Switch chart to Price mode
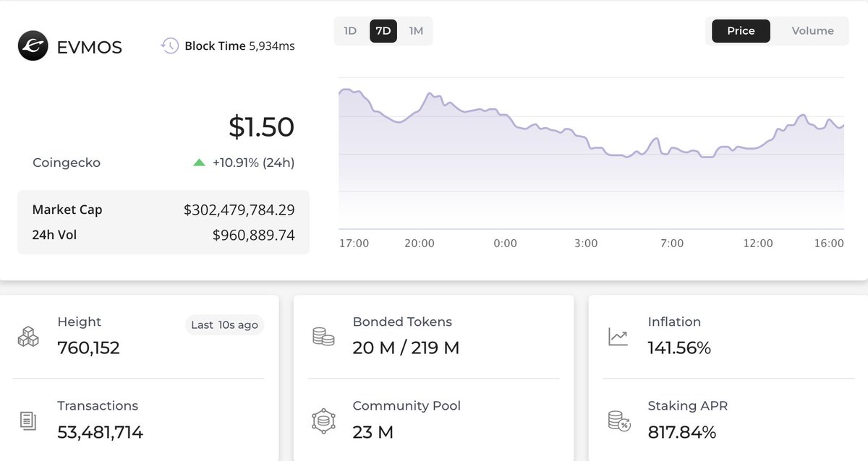The height and width of the screenshot is (461, 868). (740, 31)
